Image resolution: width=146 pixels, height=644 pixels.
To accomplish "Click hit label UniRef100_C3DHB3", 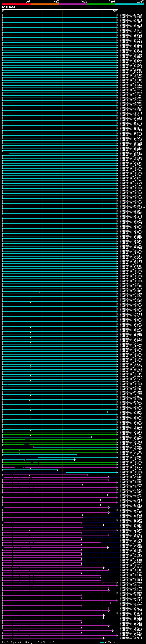I will 131,500.
